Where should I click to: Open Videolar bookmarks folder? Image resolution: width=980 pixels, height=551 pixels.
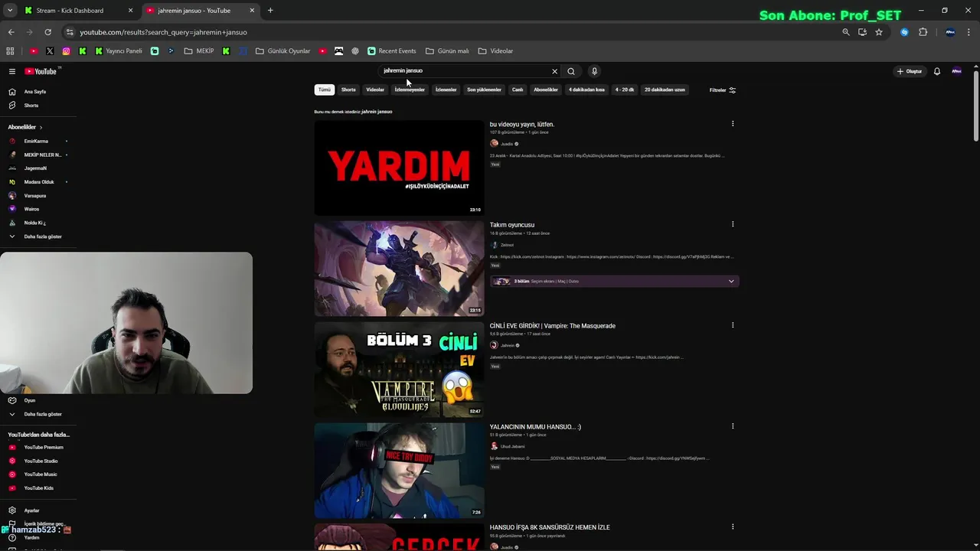pyautogui.click(x=495, y=51)
